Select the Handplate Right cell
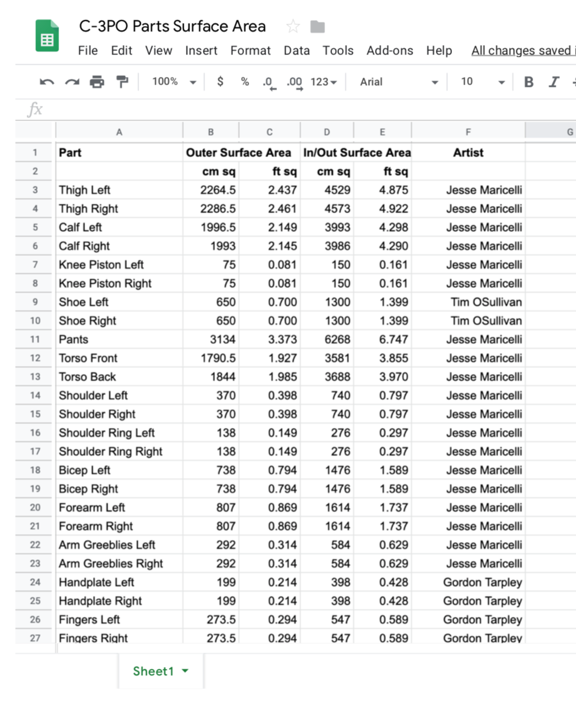 pyautogui.click(x=119, y=601)
